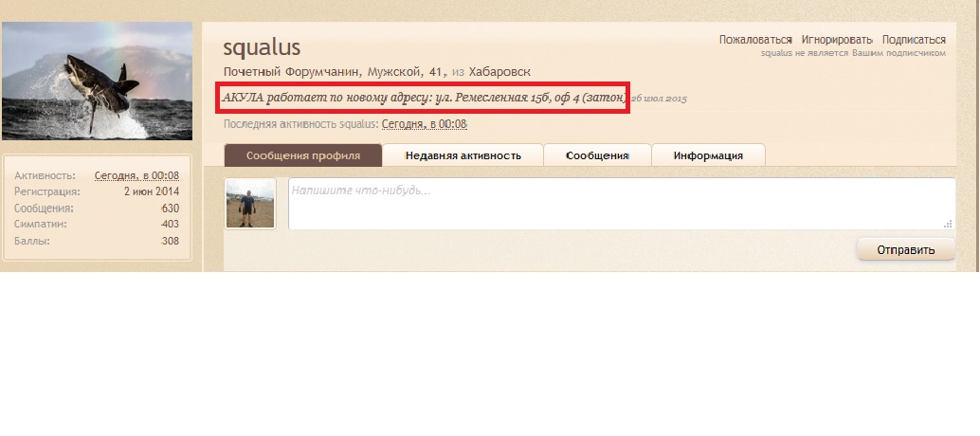Open the 630 messages count in sidebar

point(171,209)
